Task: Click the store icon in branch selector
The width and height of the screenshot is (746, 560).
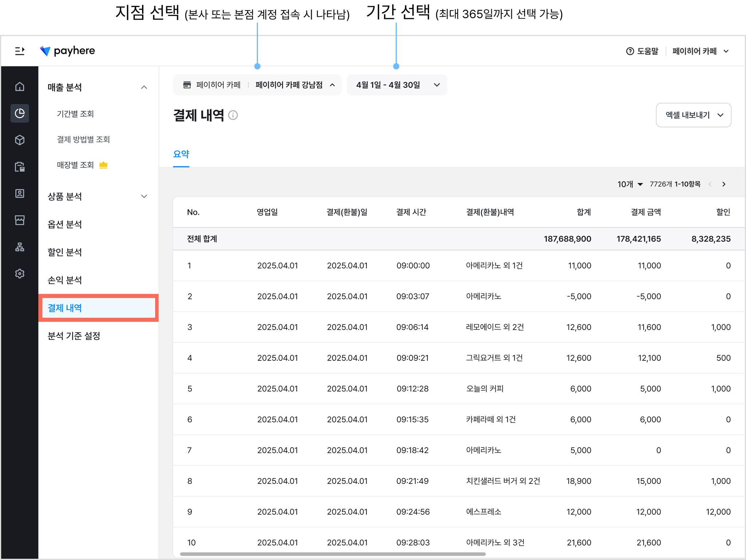Action: 187,85
